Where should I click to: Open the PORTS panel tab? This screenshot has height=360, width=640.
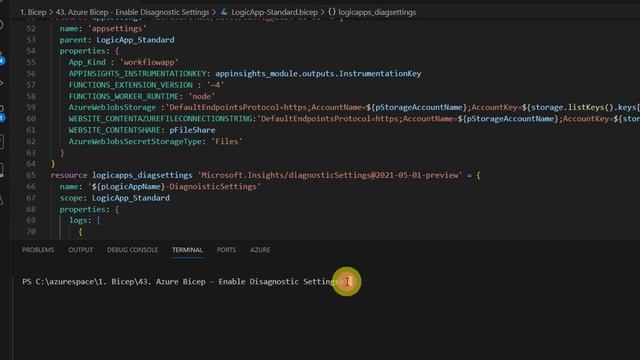click(227, 250)
